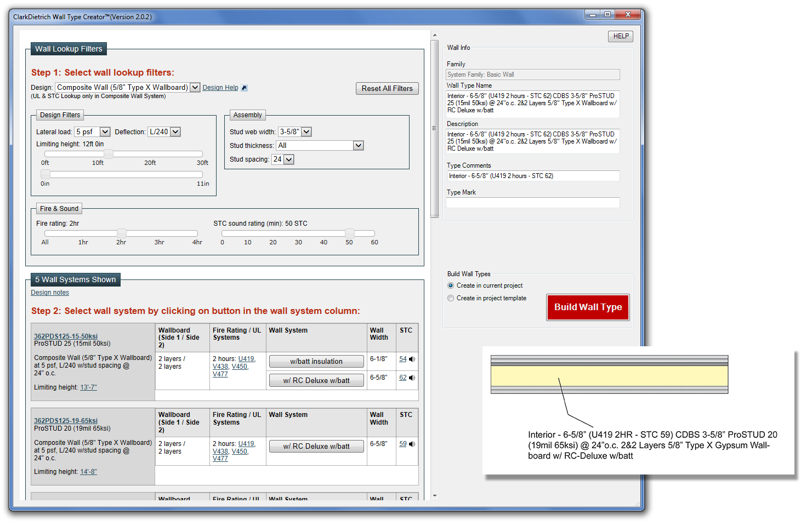Click the Type Mark input field

[532, 203]
